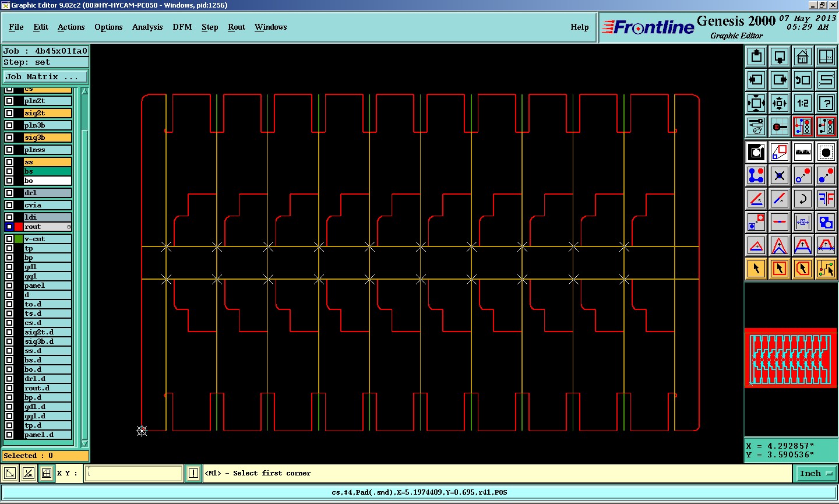Toggle the rout layer checkbox
The image size is (839, 504).
(9, 227)
